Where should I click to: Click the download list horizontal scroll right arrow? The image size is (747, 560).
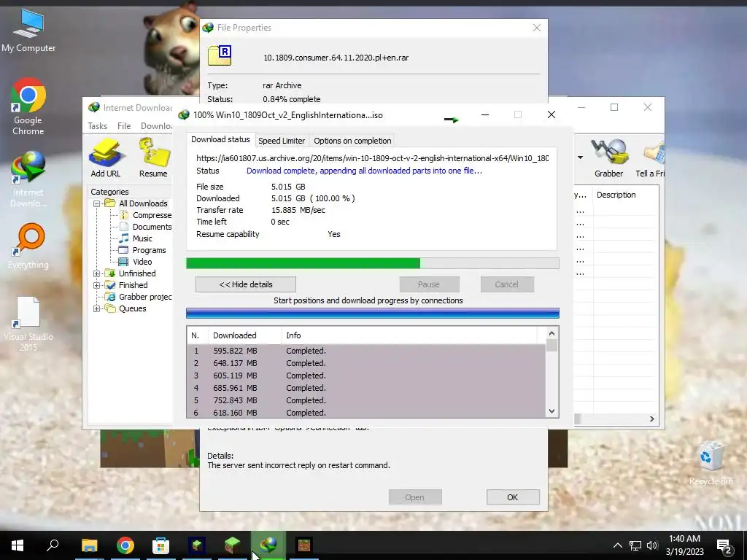(x=652, y=419)
